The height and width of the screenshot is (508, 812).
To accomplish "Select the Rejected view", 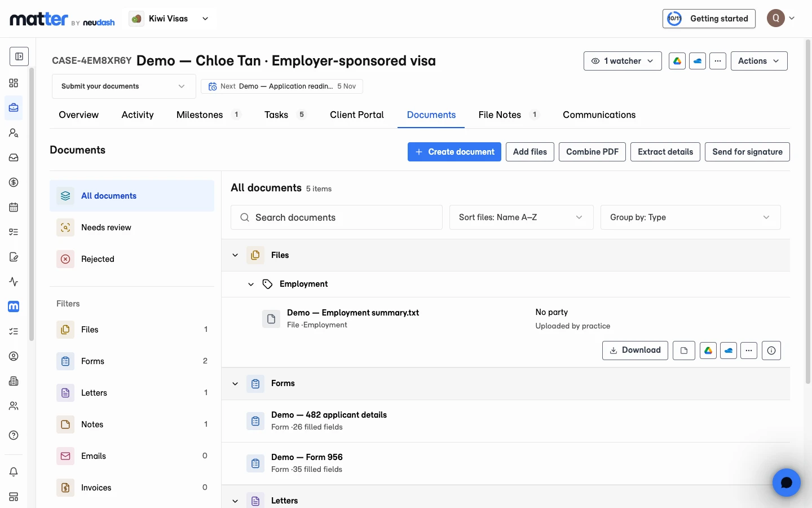I will click(x=132, y=259).
